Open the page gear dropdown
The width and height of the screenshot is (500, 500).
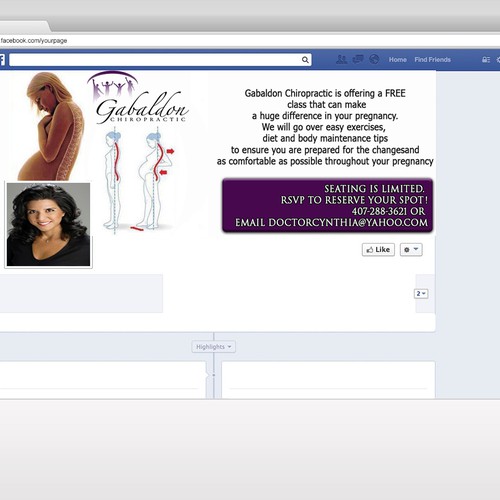(x=411, y=250)
